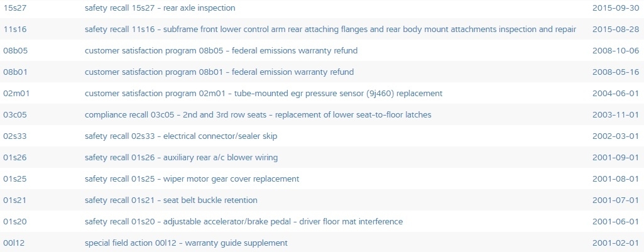Screen dimensions: 644x252
Task: Open wiper motor gear cover replacement recall
Action: [192, 179]
